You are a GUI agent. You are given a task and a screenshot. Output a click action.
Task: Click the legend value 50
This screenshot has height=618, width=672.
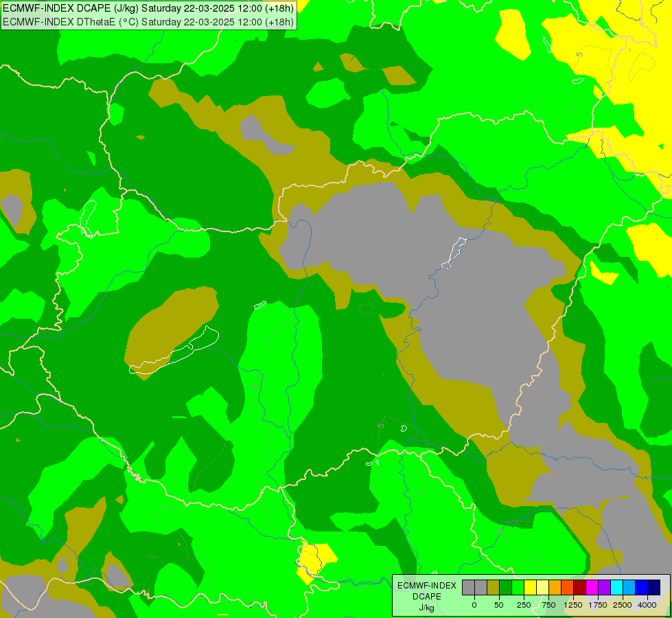point(499,605)
